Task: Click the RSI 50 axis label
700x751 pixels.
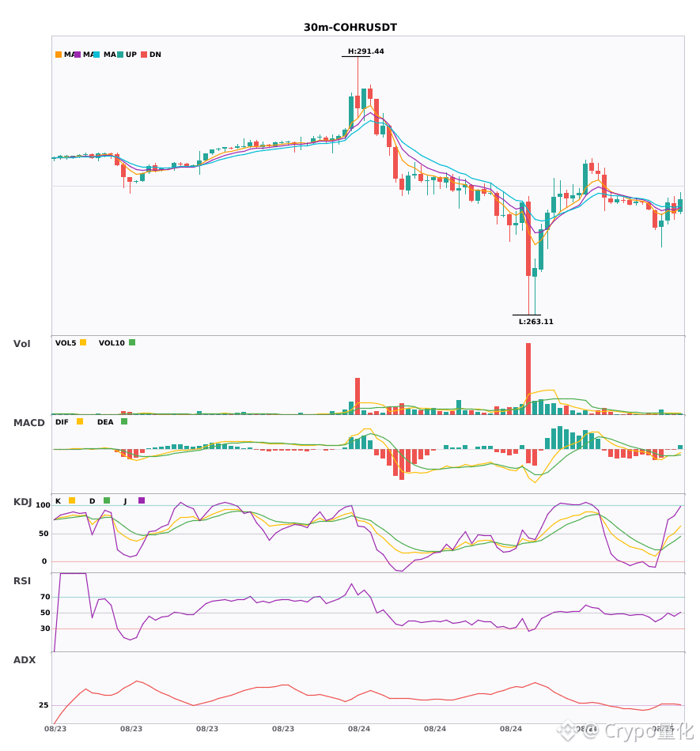Action: (45, 613)
